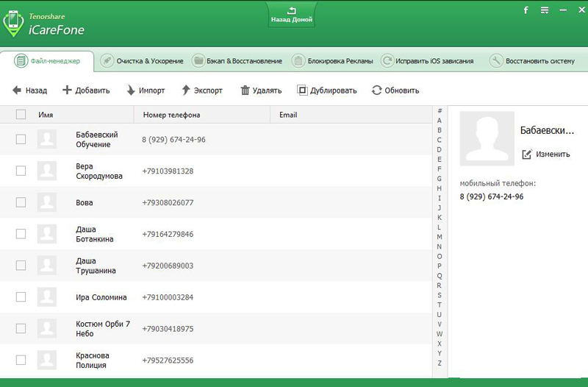Click the Блокировка Рекламы trash icon
This screenshot has height=387, width=588.
coord(298,60)
